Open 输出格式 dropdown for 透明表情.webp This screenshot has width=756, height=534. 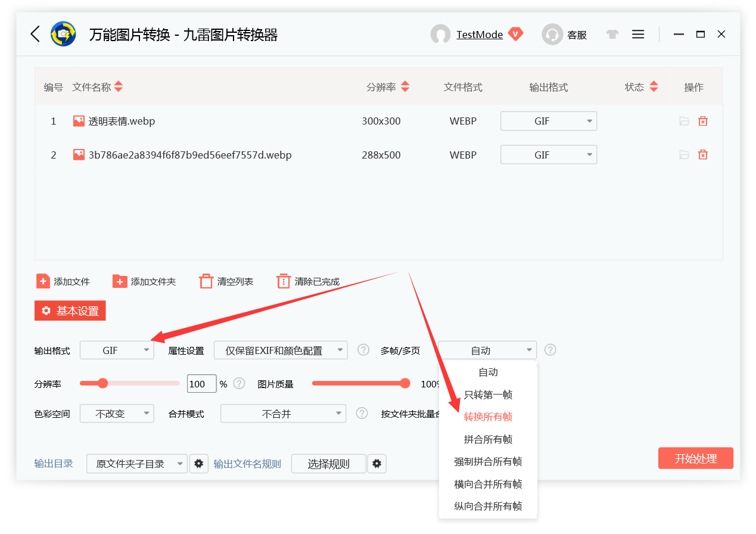click(x=549, y=121)
